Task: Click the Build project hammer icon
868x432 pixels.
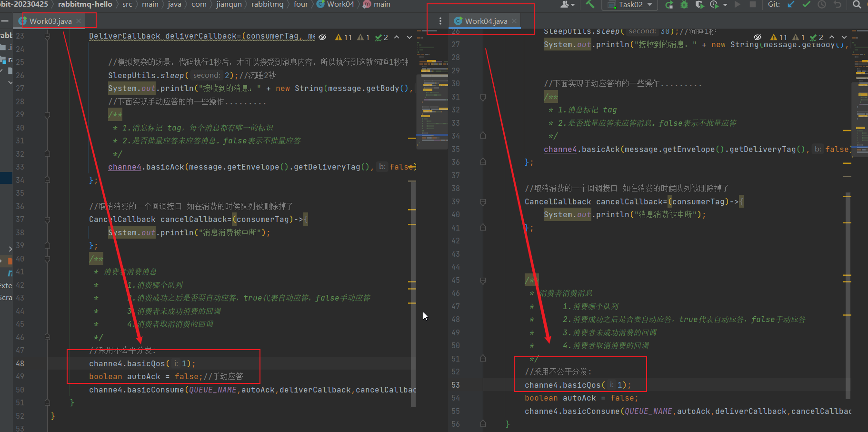Action: pos(590,4)
